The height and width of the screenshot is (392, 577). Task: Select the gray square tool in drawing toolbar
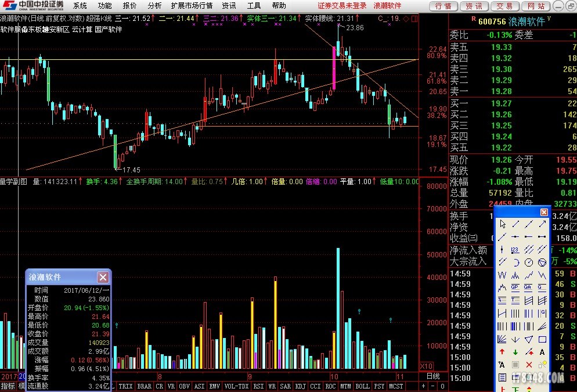click(x=515, y=365)
